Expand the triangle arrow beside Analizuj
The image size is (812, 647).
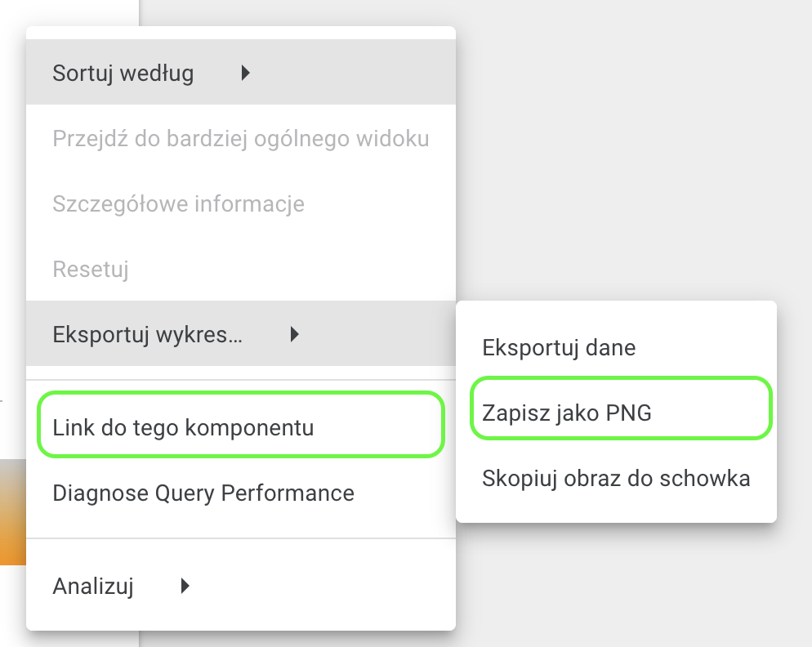tap(185, 586)
